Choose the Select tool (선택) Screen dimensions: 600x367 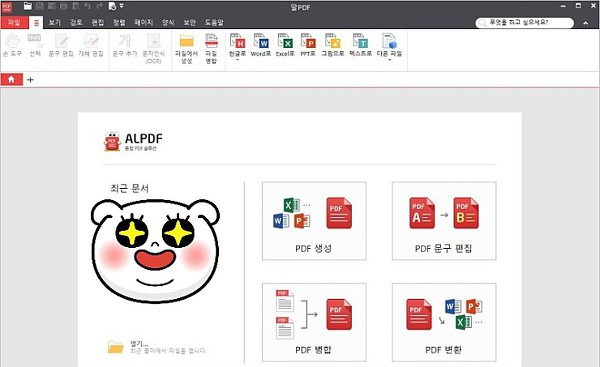pos(35,45)
